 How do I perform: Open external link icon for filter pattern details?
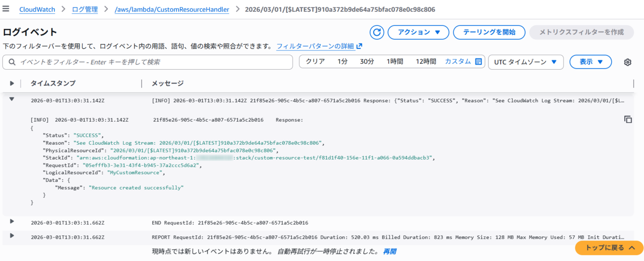[359, 47]
